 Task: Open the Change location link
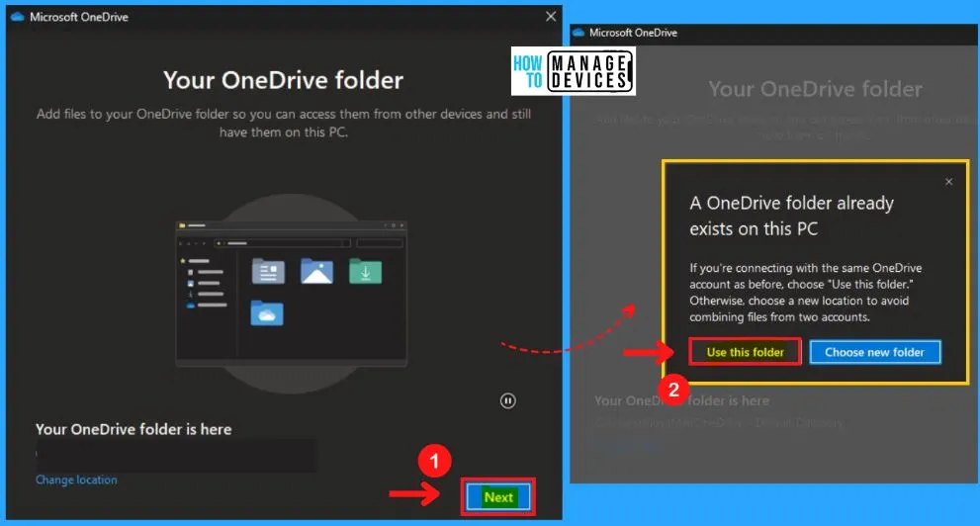coord(76,480)
